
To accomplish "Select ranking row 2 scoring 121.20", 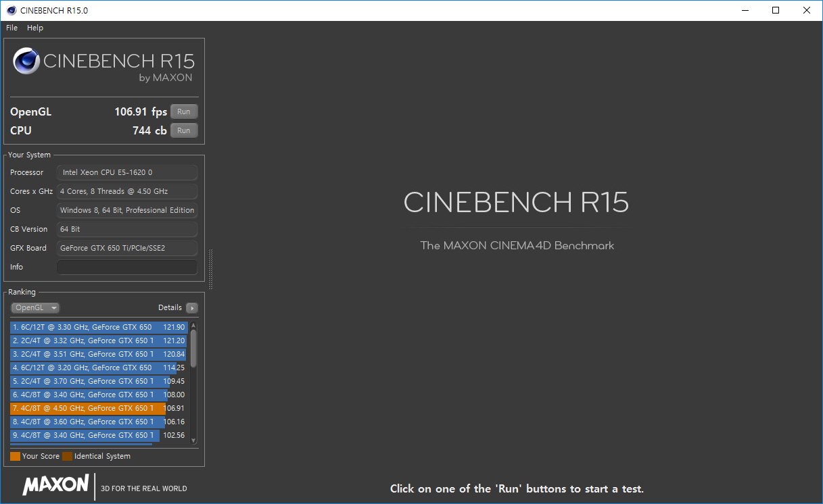I will (x=99, y=341).
